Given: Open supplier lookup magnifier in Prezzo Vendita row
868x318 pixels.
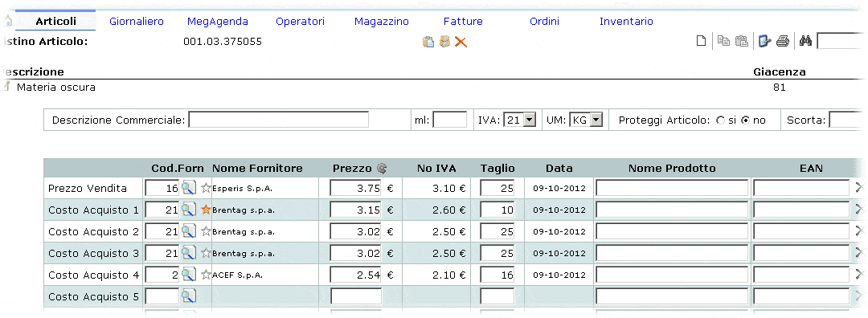Looking at the screenshot, I should [189, 188].
